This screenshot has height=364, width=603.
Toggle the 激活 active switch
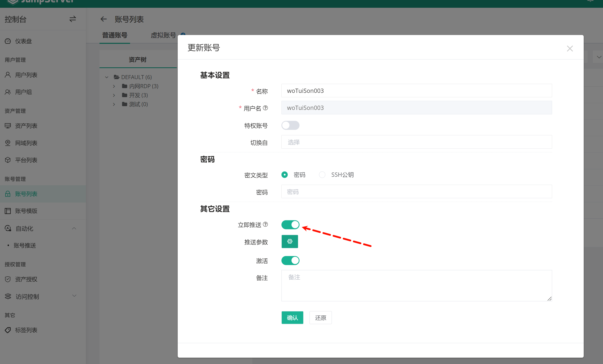pyautogui.click(x=290, y=260)
